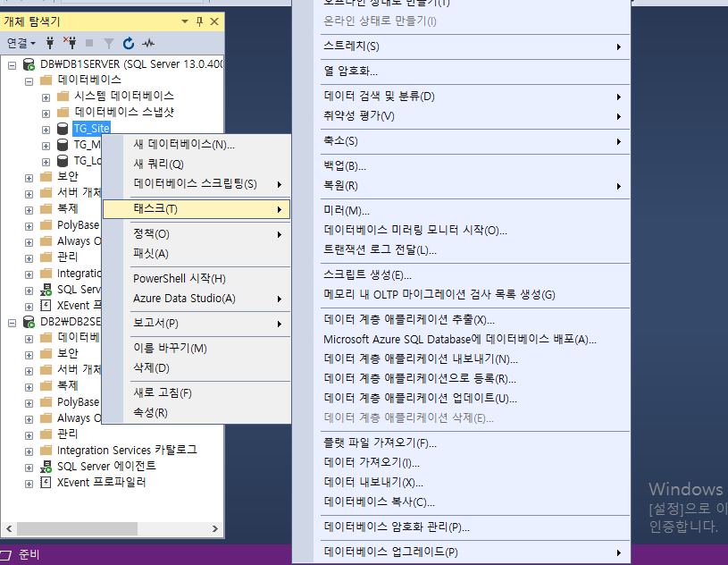Click the connect Object Explorer plug icon
This screenshot has width=728, height=565.
[50, 43]
